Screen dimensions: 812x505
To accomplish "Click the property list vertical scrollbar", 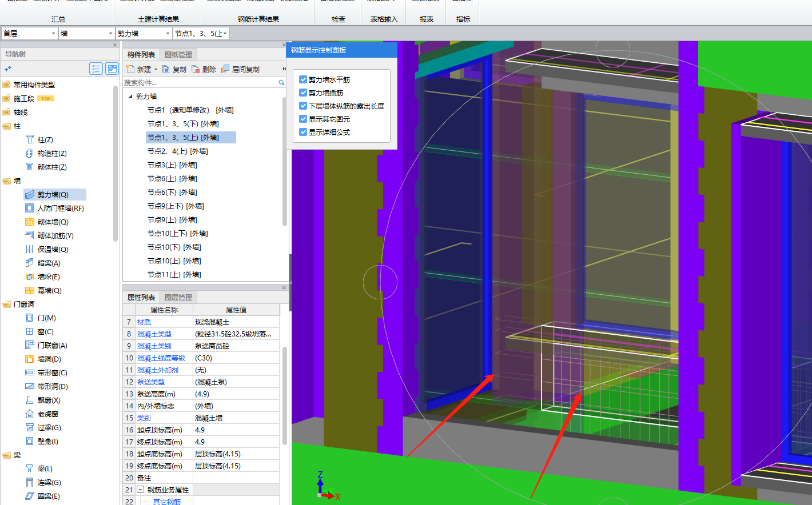I will pyautogui.click(x=284, y=395).
